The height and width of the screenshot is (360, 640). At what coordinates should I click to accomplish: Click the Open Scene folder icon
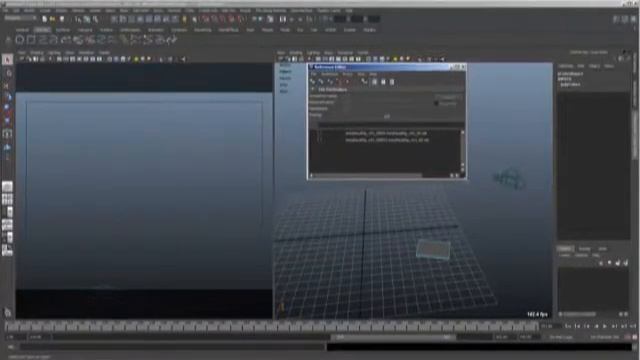click(x=53, y=19)
